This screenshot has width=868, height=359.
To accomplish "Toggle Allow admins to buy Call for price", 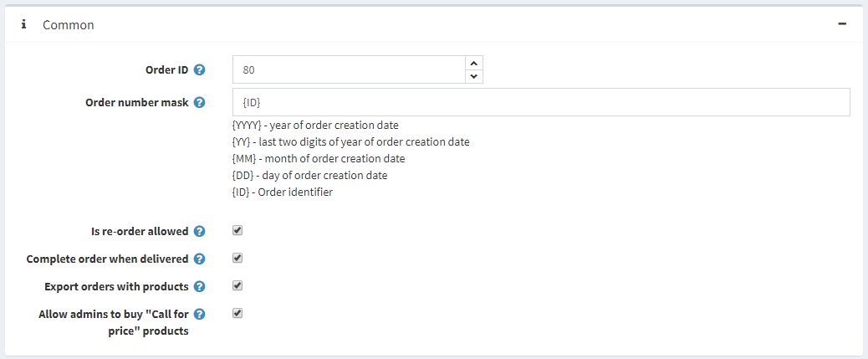I will point(237,314).
